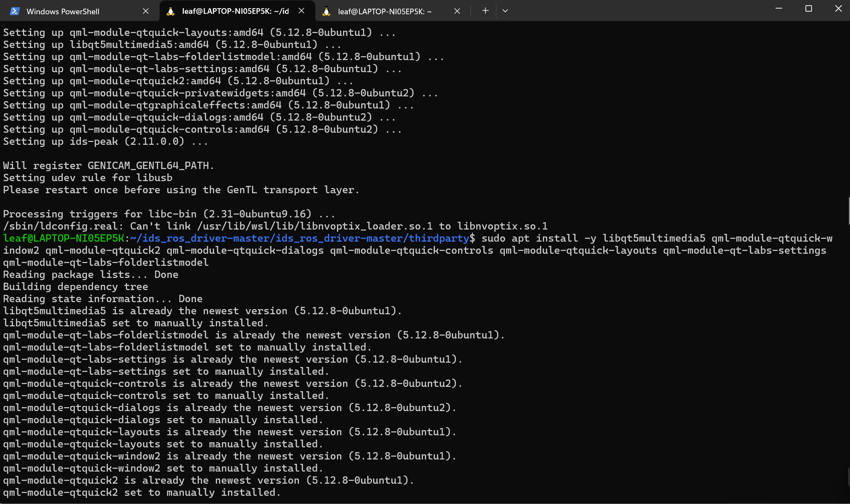Click the empty title bar area beside tabs
The width and height of the screenshot is (850, 504).
tap(640, 11)
